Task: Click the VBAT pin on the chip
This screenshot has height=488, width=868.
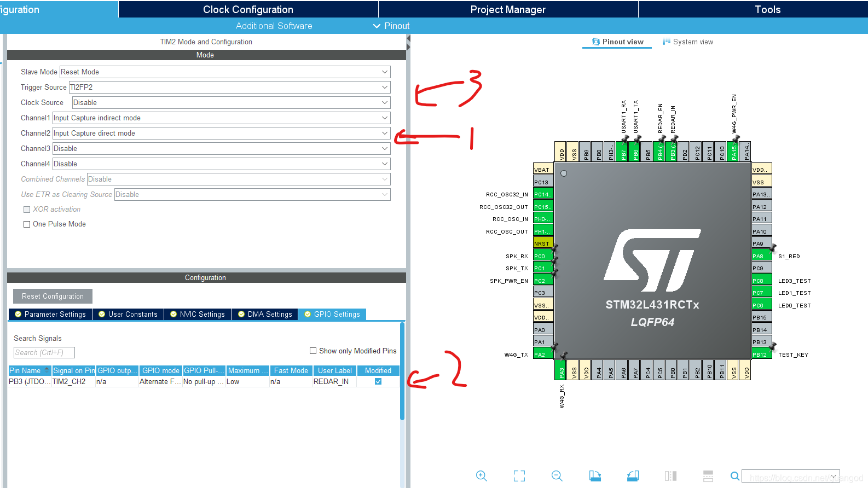Action: 543,170
